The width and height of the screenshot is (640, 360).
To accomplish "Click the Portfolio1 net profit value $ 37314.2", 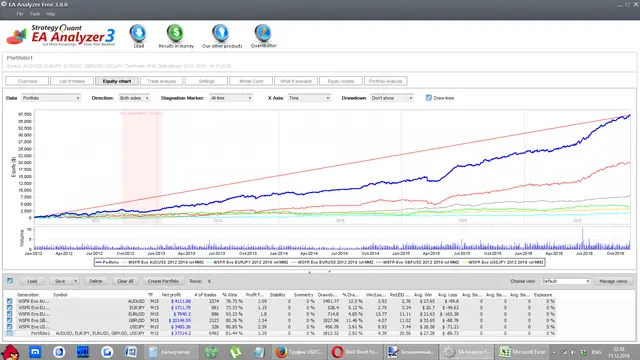I will [181, 333].
